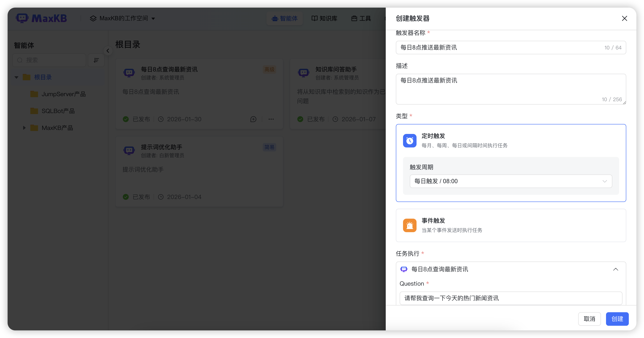Switch to the 知识库 tab
This screenshot has height=338, width=644.
click(x=324, y=19)
